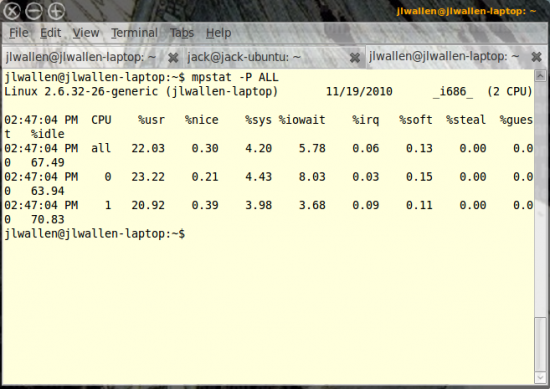
Task: Open the Terminal menu
Action: tap(135, 33)
